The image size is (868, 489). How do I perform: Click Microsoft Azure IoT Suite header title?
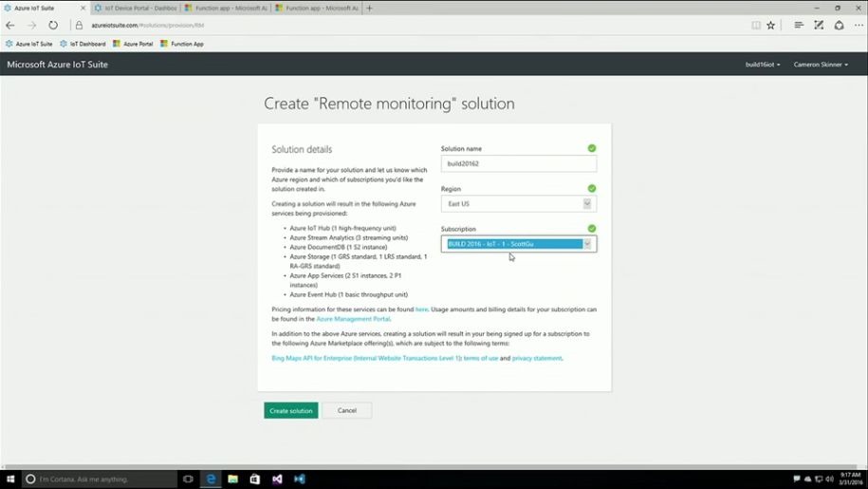coord(58,65)
